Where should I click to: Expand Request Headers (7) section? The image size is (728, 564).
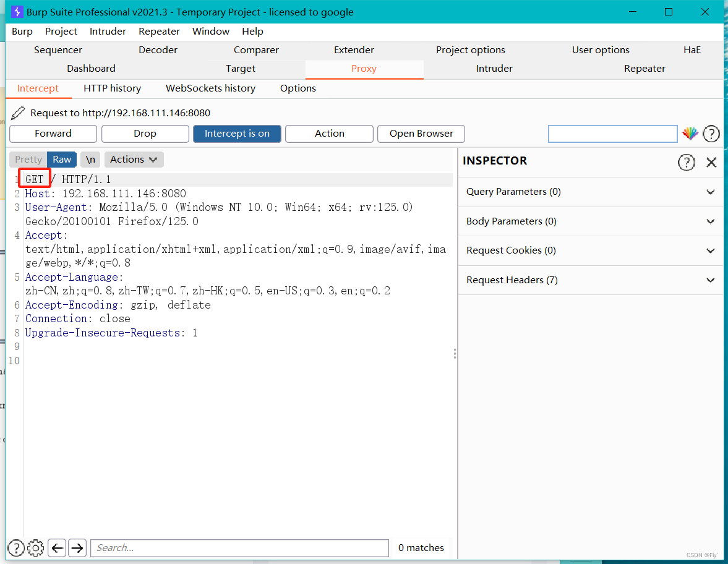click(x=591, y=280)
